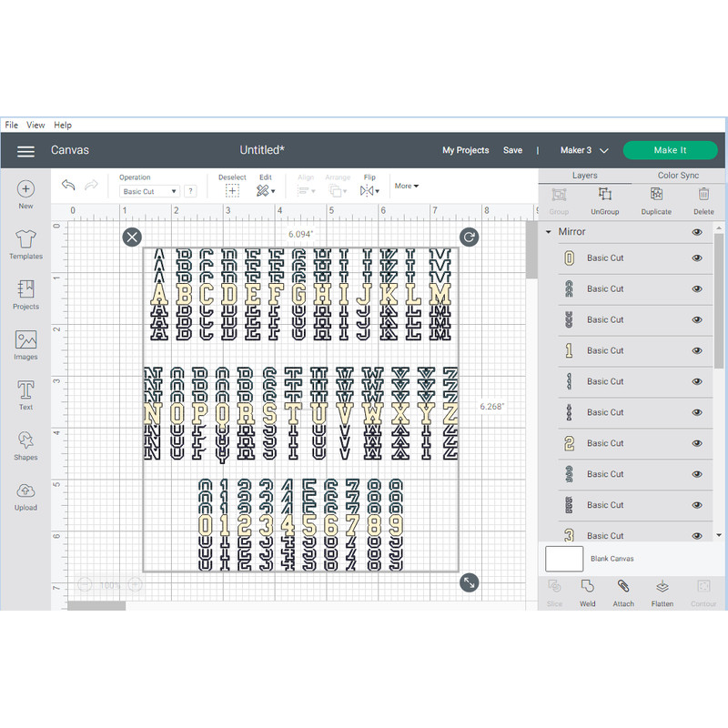This screenshot has width=728, height=728.
Task: Switch to the Color Sync tab
Action: (x=678, y=176)
